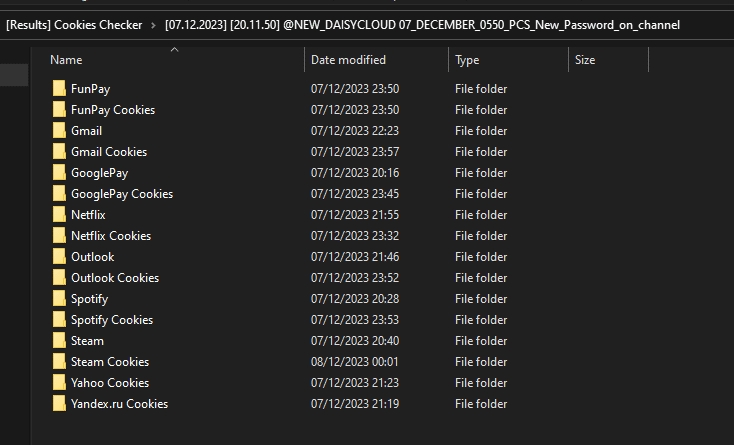
Task: Click File folder type in Spotify row
Action: pyautogui.click(x=481, y=299)
